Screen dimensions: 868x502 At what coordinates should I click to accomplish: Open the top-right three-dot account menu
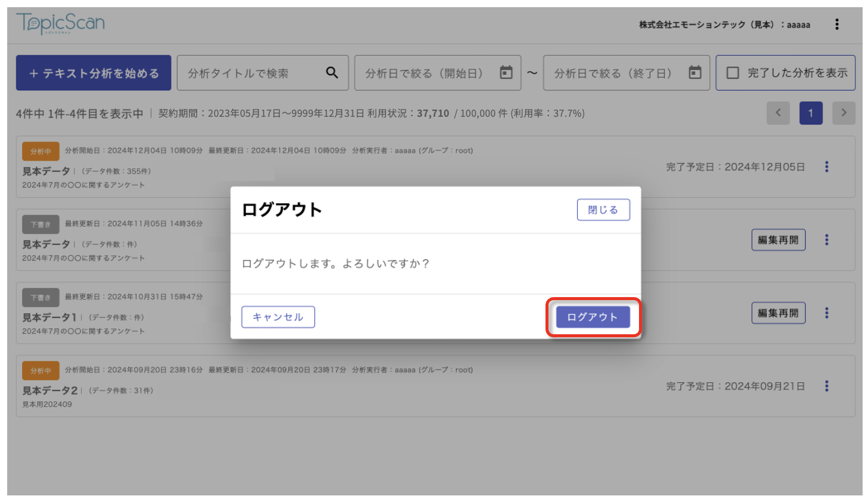pos(837,25)
